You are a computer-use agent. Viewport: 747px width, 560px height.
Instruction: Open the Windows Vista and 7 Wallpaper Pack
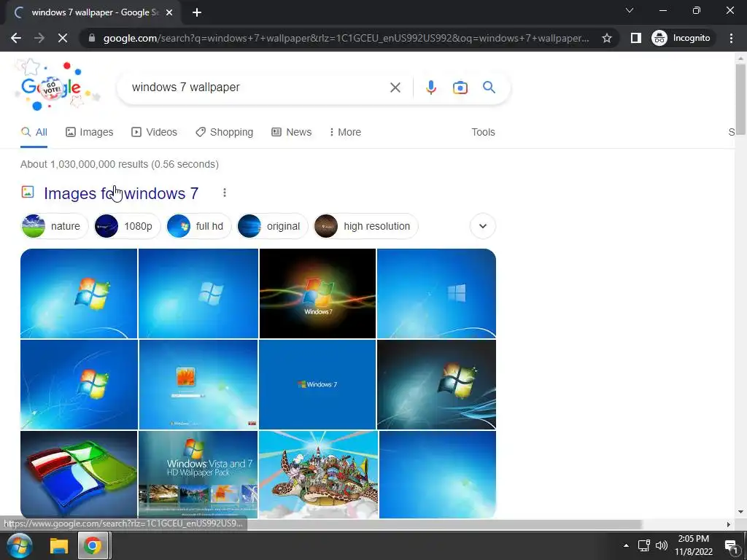pyautogui.click(x=198, y=474)
